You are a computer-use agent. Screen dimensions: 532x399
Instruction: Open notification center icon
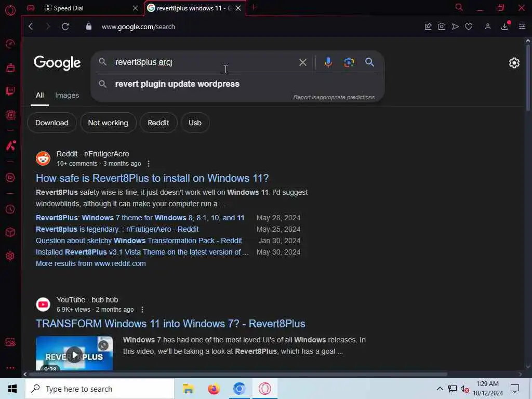coord(515,389)
